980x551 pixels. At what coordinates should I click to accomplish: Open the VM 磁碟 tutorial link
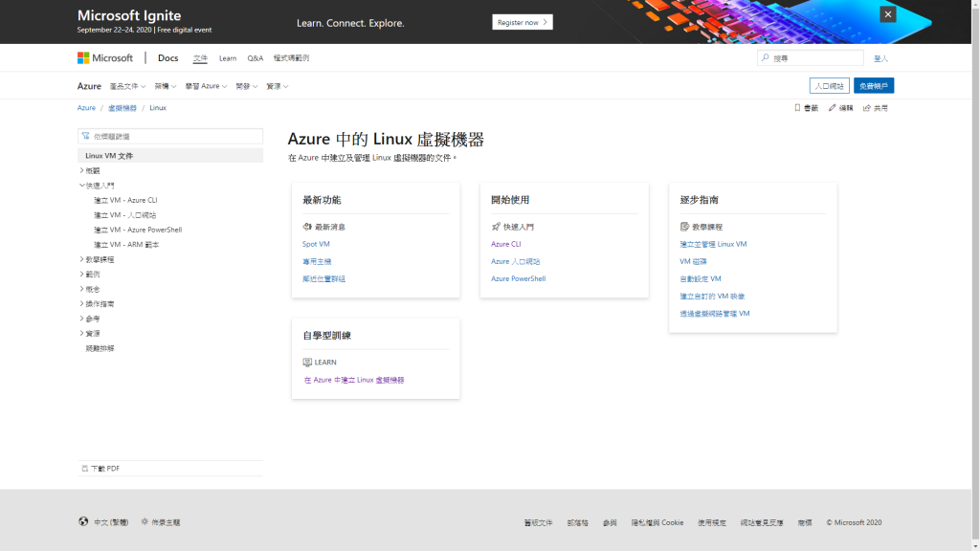click(x=693, y=262)
